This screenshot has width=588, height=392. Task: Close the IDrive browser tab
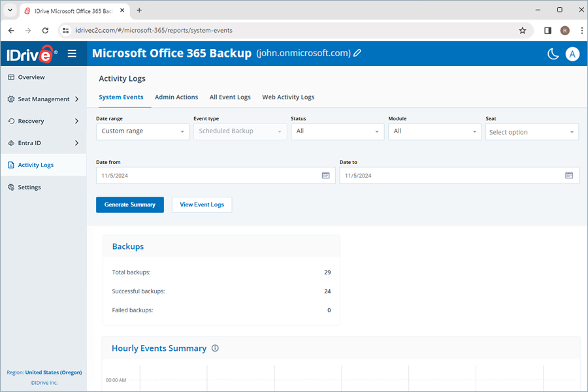tap(122, 10)
